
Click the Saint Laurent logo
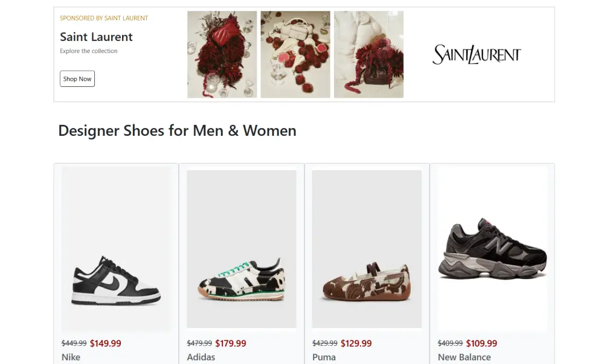477,54
